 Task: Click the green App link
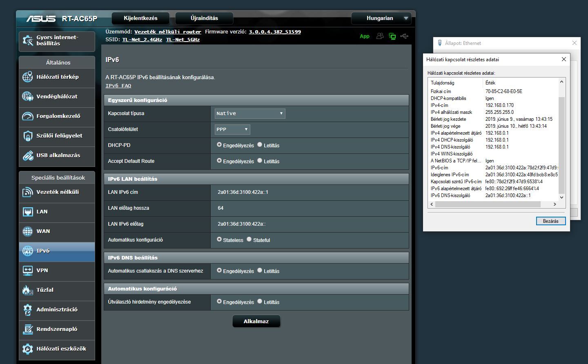coord(365,36)
